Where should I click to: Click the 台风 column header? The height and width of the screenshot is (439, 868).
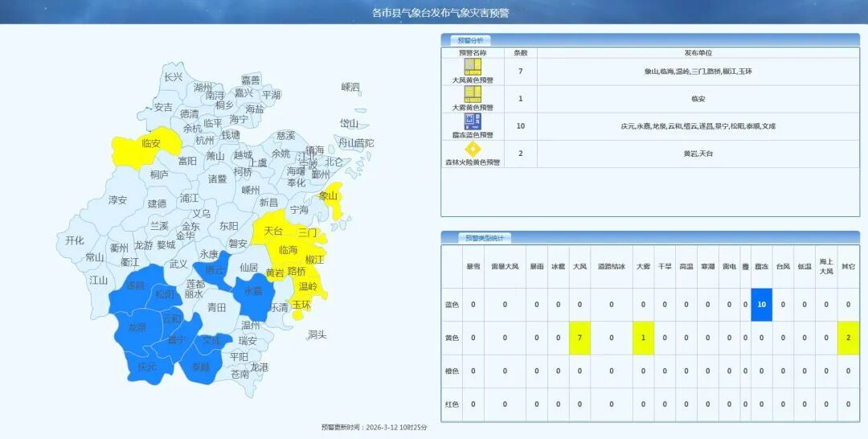[783, 266]
